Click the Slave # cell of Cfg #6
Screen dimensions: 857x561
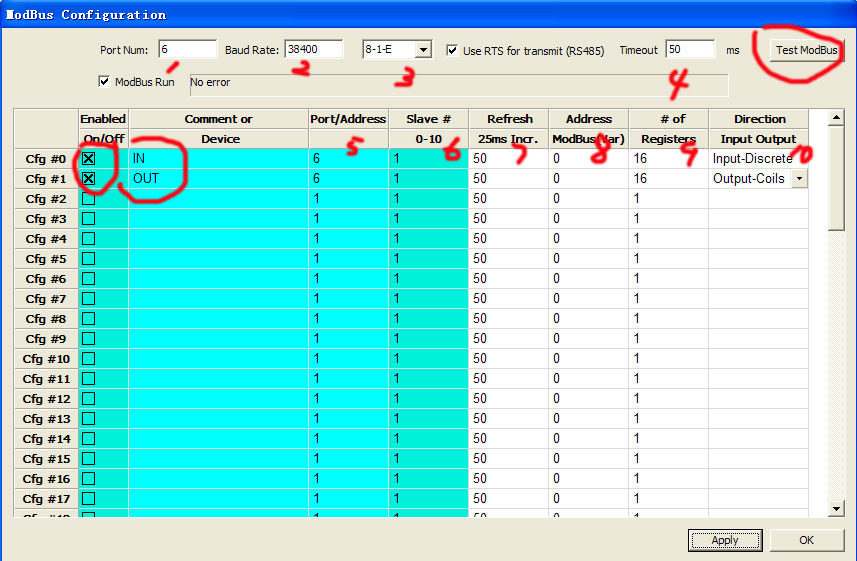click(x=428, y=279)
